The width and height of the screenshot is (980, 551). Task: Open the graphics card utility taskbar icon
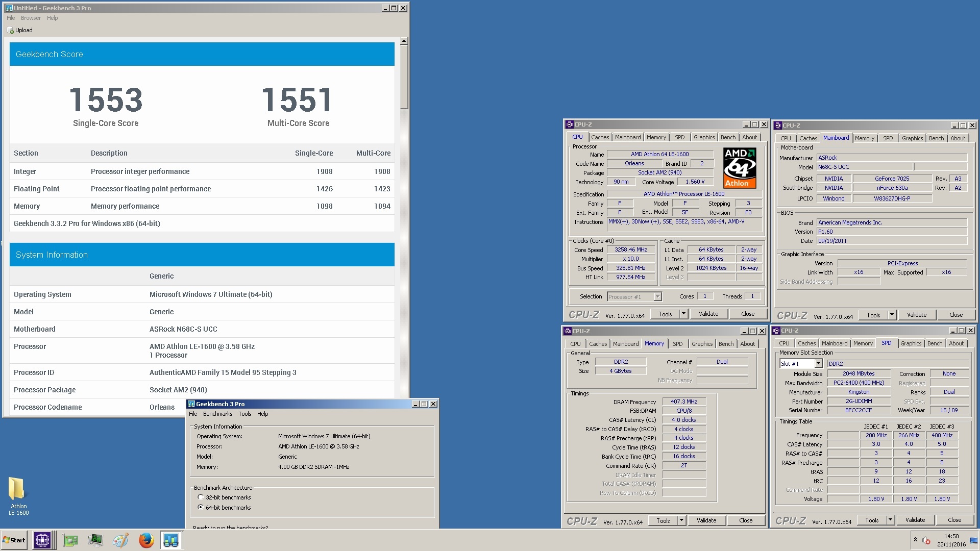click(70, 540)
